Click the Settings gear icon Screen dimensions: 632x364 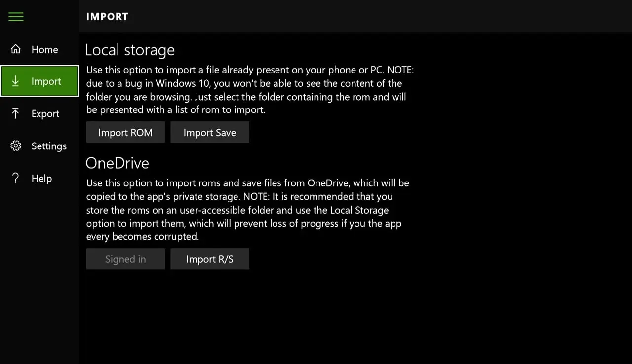tap(16, 146)
